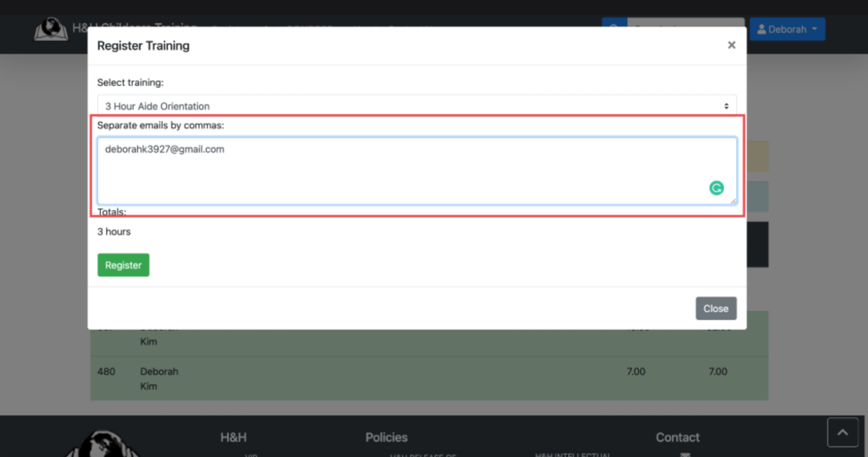Click the navbar search input field
868x457 pixels.
(685, 23)
